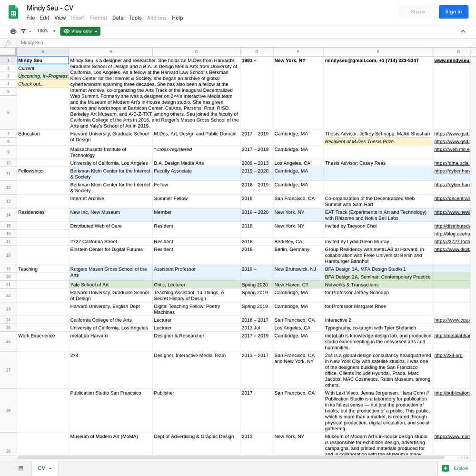
Task: Open the dma.ucla link in row 10
Action: pyautogui.click(x=452, y=163)
